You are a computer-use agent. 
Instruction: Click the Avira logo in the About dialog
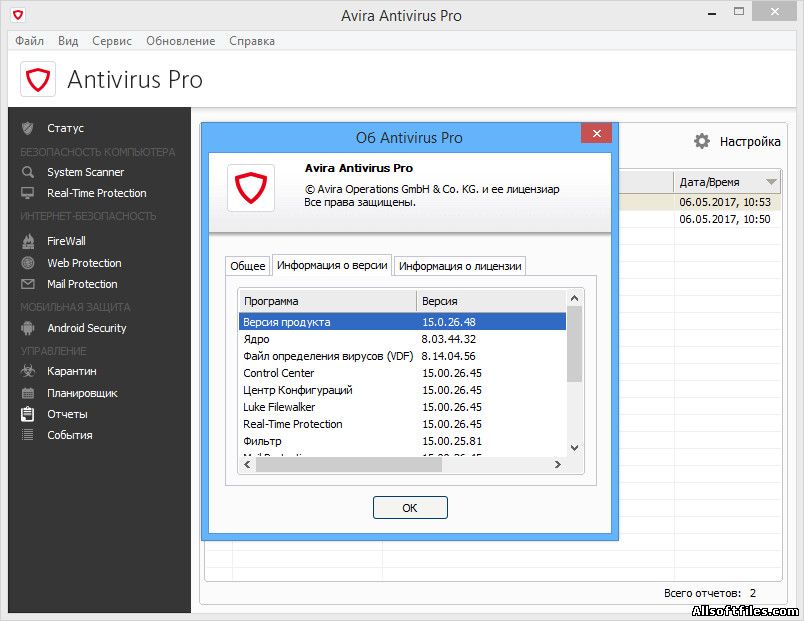click(x=251, y=188)
